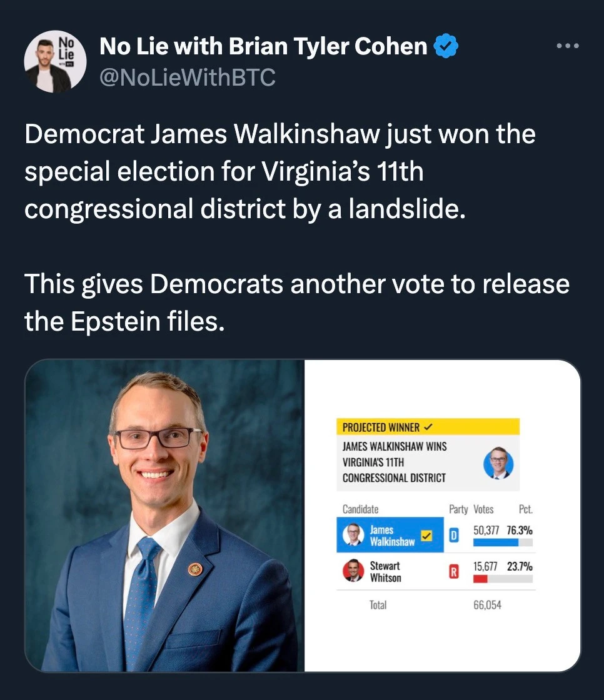Open the three-dot more options menu
The height and width of the screenshot is (700, 604).
pos(567,46)
